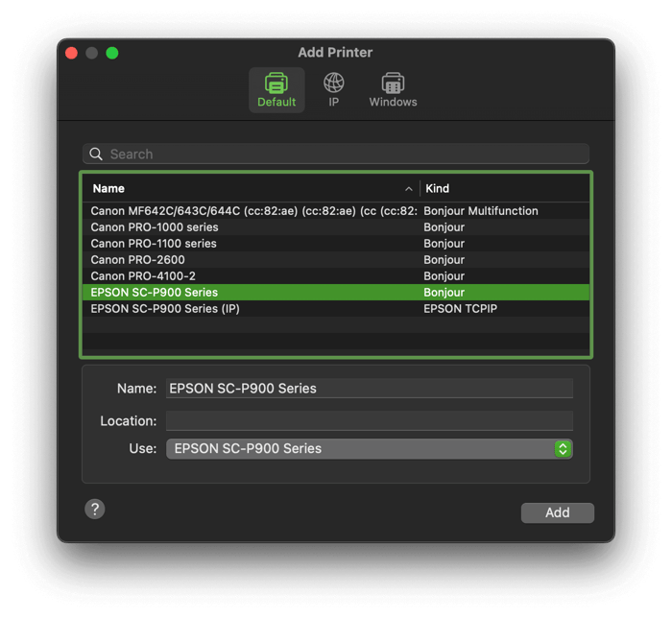
Task: Click in the printer Search field
Action: coord(346,154)
